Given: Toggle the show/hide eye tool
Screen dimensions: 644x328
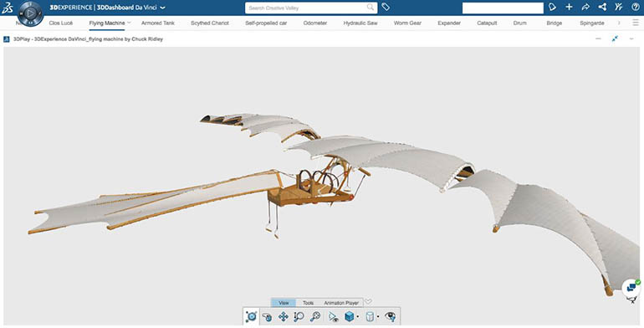Looking at the screenshot, I should tap(391, 316).
